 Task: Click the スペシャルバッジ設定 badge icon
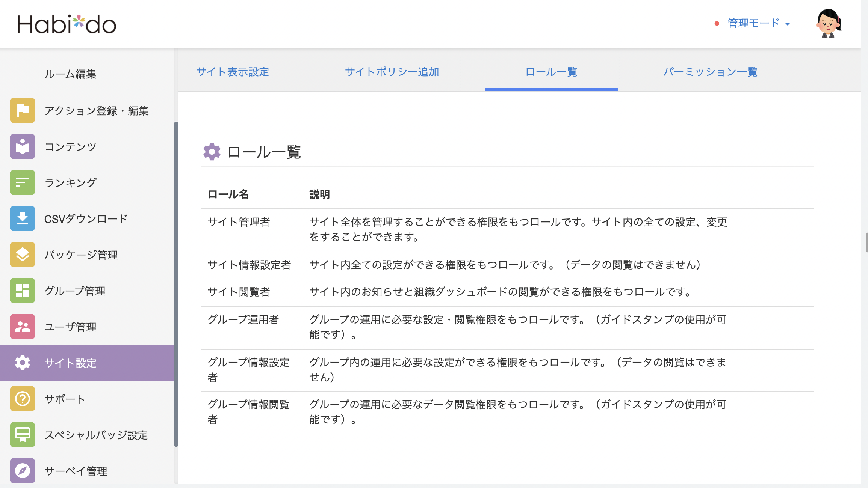23,435
